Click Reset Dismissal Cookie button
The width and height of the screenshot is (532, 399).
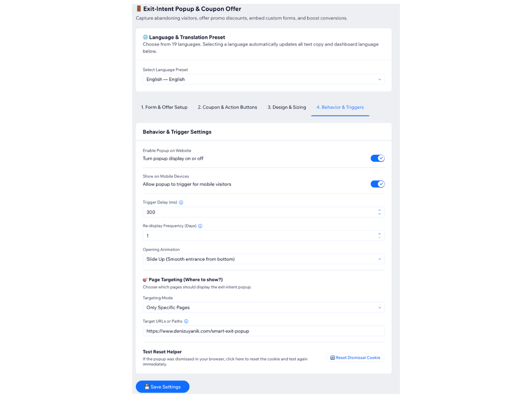point(355,358)
